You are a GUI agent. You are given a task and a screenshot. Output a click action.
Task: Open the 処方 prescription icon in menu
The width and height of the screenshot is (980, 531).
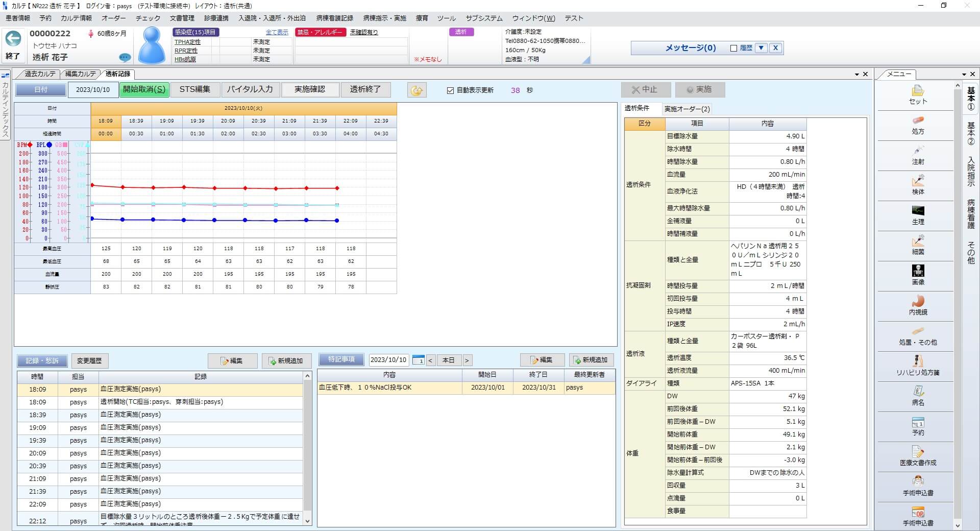(918, 121)
